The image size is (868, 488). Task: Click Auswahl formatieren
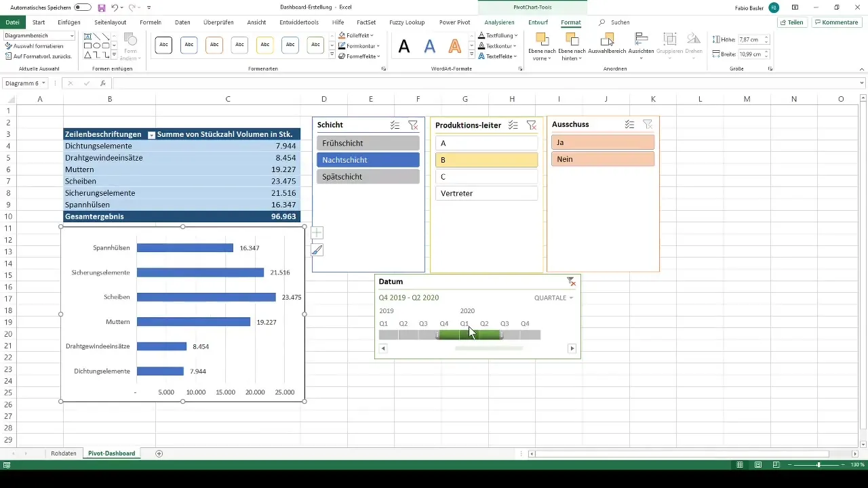34,45
